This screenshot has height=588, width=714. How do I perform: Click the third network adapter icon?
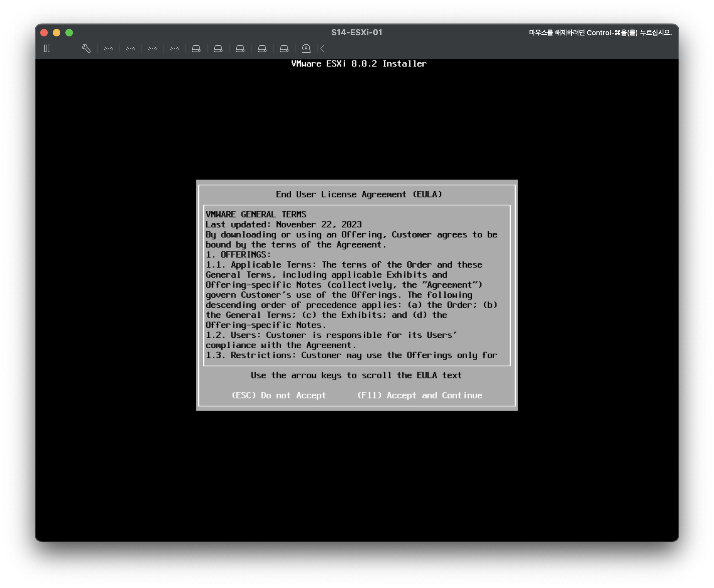pos(152,49)
